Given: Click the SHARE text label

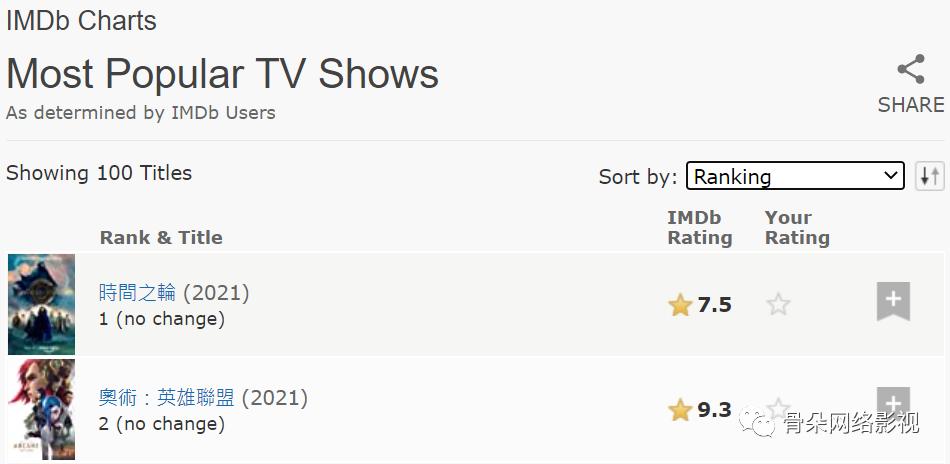Looking at the screenshot, I should pos(910,105).
